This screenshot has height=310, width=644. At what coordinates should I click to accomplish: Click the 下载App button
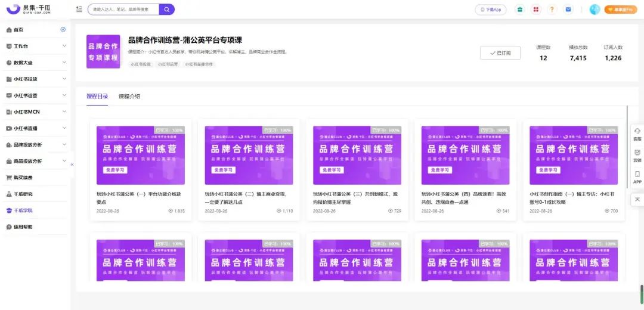(x=491, y=10)
